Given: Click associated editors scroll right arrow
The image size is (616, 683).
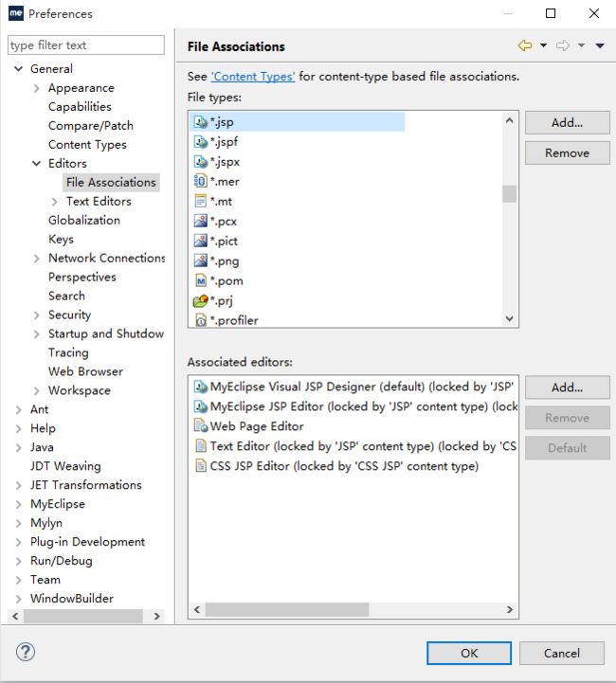Looking at the screenshot, I should click(x=510, y=609).
